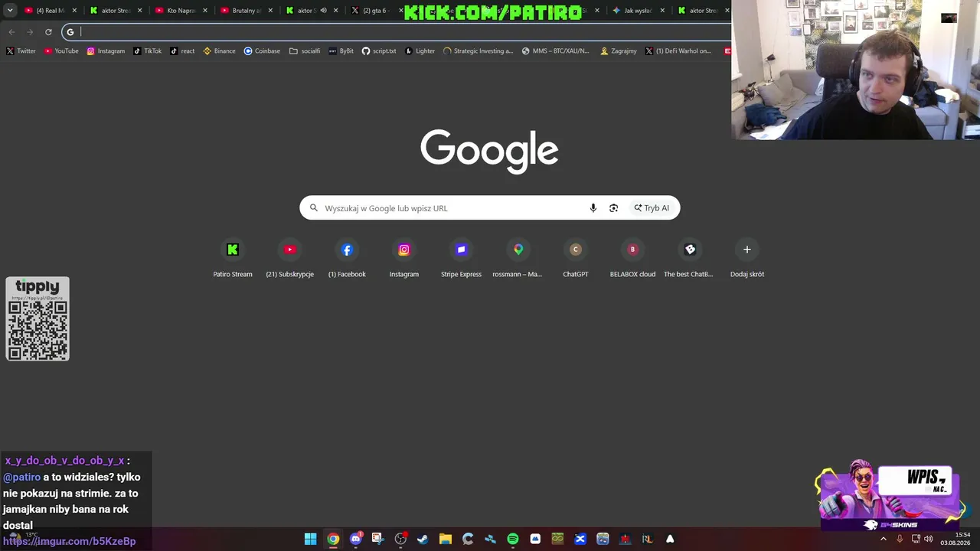Image resolution: width=980 pixels, height=551 pixels.
Task: Open Steam from the taskbar
Action: coord(423,539)
